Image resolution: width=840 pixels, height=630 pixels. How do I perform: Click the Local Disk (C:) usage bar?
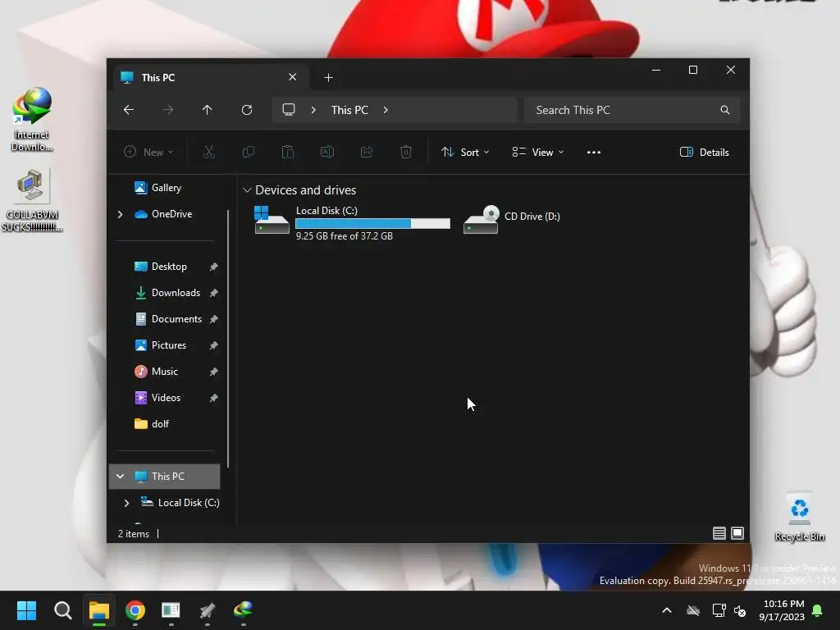[373, 224]
